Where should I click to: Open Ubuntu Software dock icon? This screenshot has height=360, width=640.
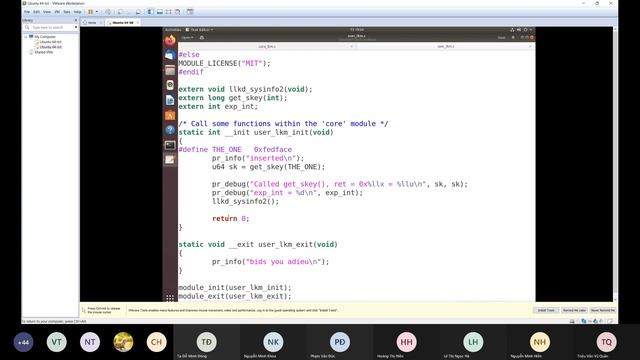170,116
